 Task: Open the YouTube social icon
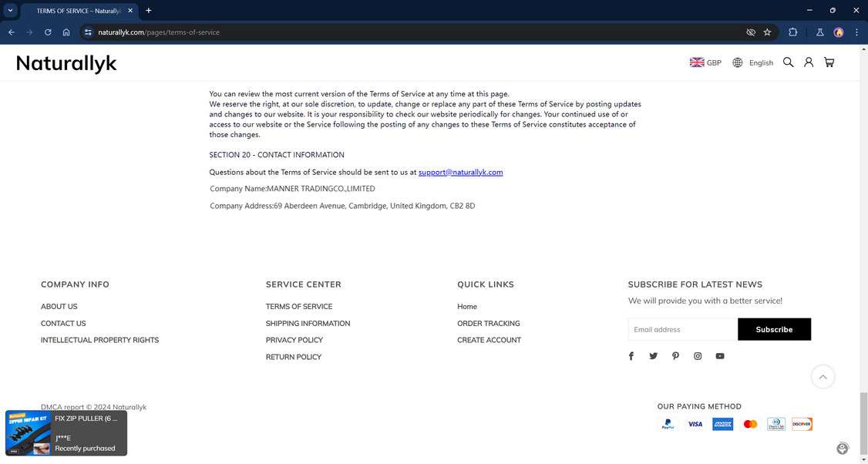(720, 356)
